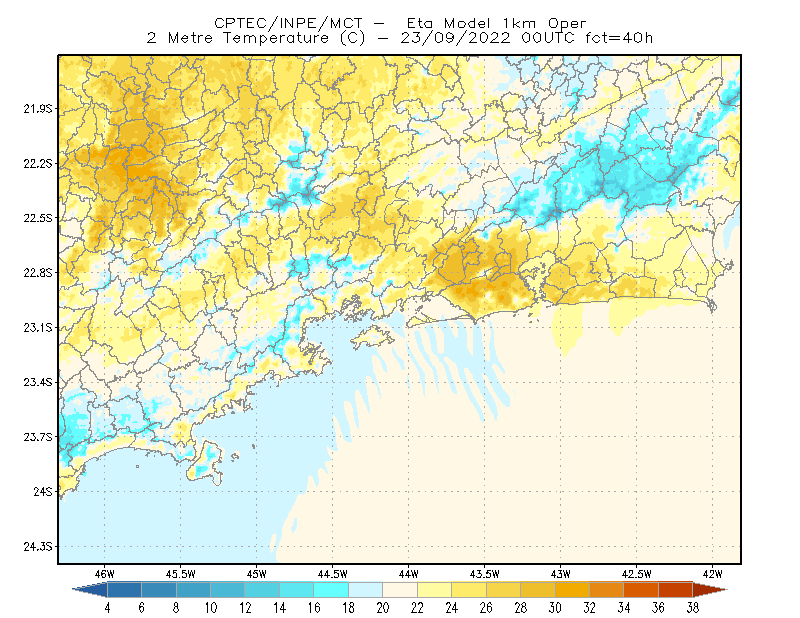Image resolution: width=800 pixels, height=618 pixels.
Task: Click the colorbar value label '8'
Action: click(176, 608)
